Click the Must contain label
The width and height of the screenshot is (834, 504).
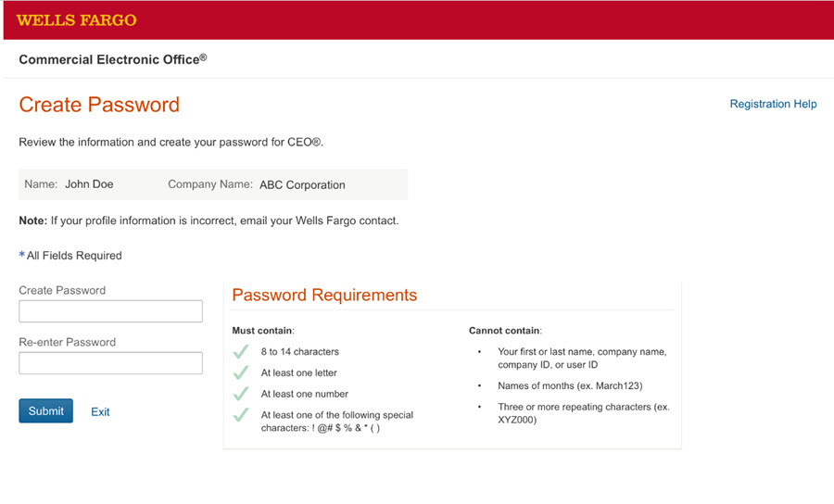tap(263, 330)
